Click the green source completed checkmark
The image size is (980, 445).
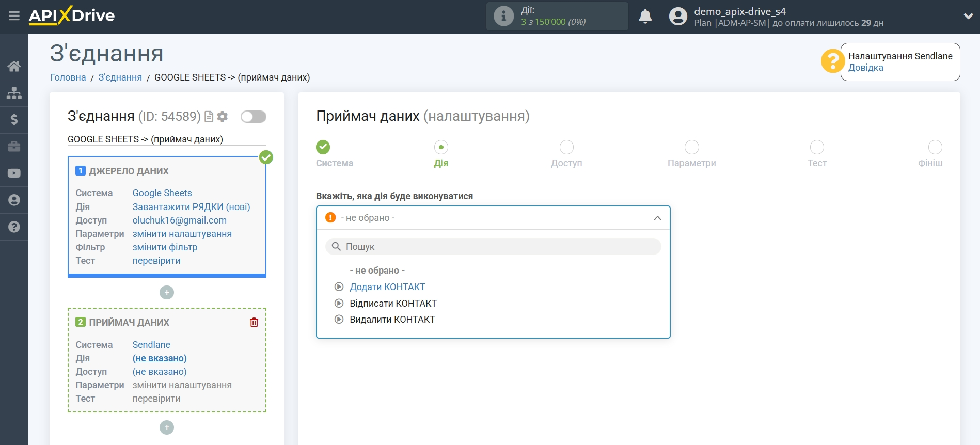click(266, 157)
